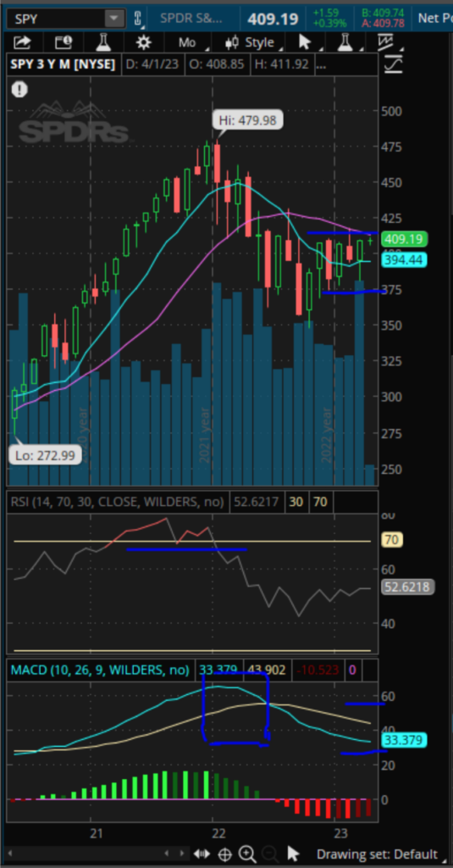Click the 33.379 MACD axis label
Image resolution: width=453 pixels, height=868 pixels.
tap(404, 740)
